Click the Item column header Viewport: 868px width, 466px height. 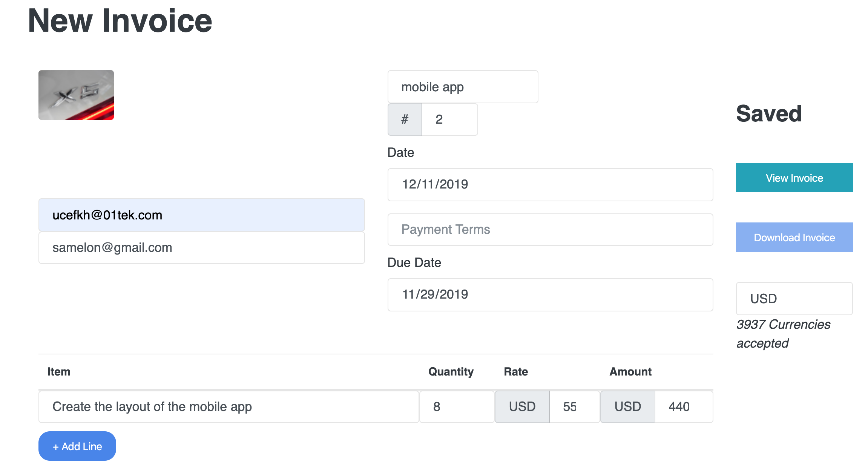[x=59, y=372]
